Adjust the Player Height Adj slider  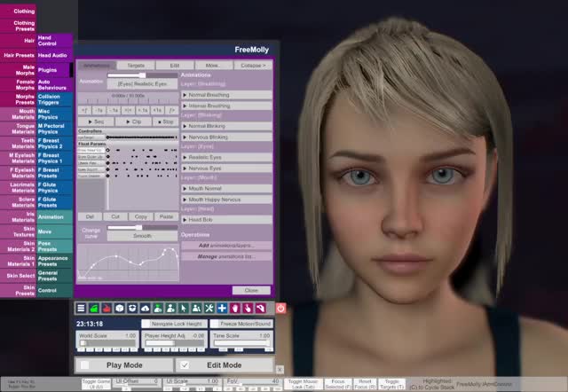[175, 342]
